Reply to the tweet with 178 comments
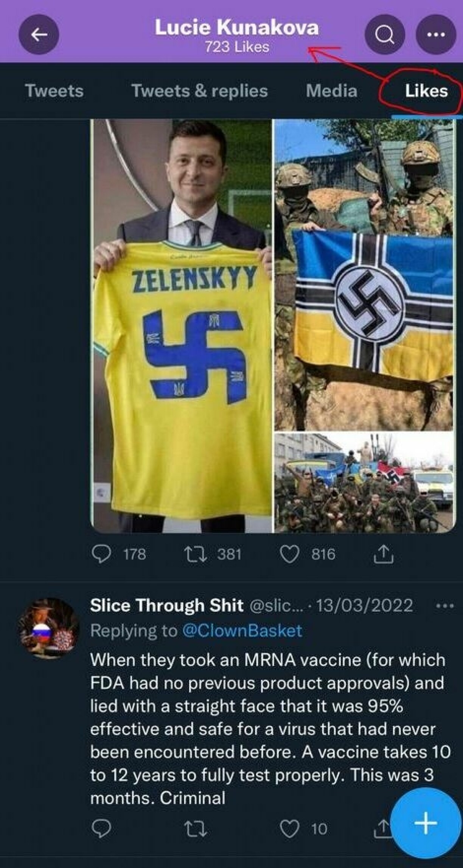The width and height of the screenshot is (463, 868). [x=101, y=554]
